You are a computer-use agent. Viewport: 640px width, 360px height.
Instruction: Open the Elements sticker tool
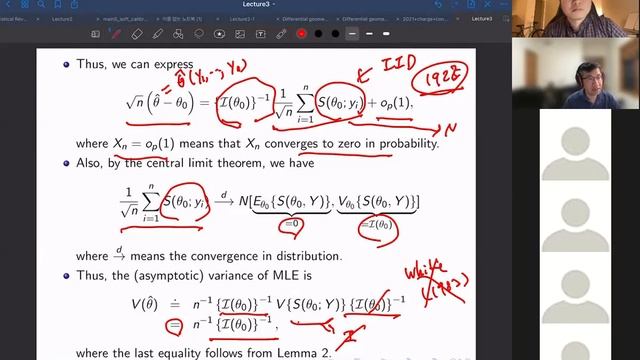tap(219, 34)
